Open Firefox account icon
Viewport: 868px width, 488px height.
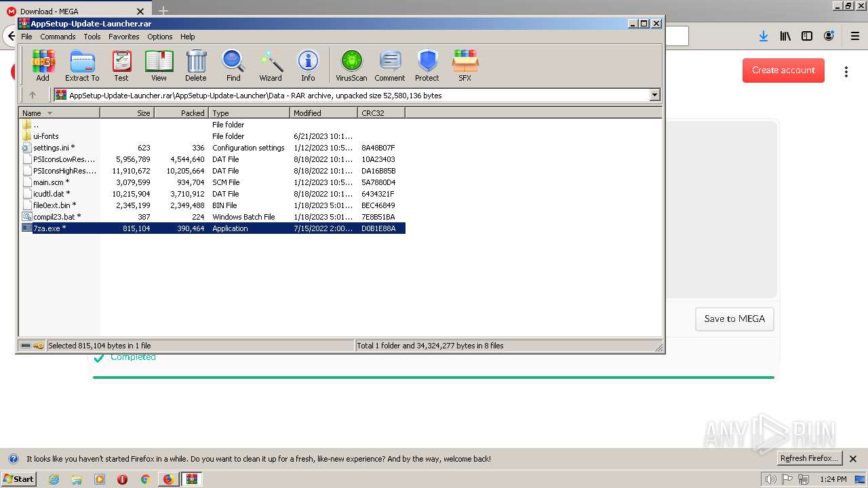(x=829, y=37)
